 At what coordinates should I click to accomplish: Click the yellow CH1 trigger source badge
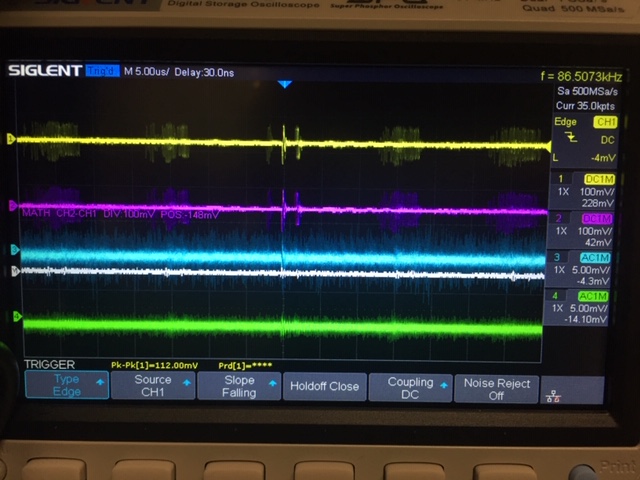coord(605,122)
